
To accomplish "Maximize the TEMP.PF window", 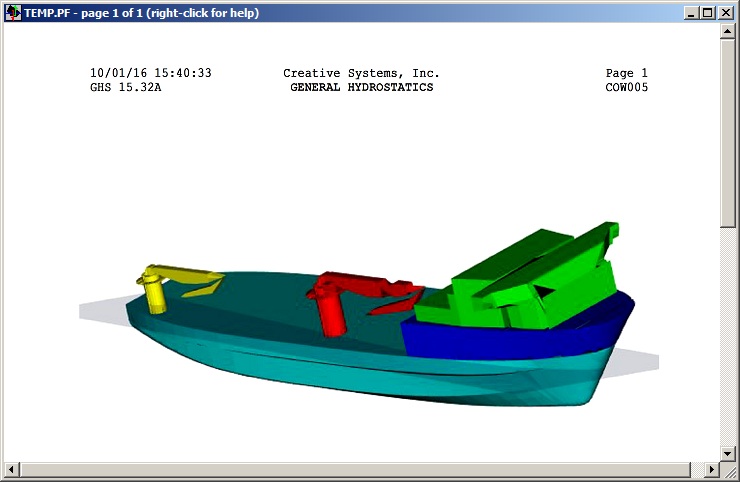I will 707,12.
